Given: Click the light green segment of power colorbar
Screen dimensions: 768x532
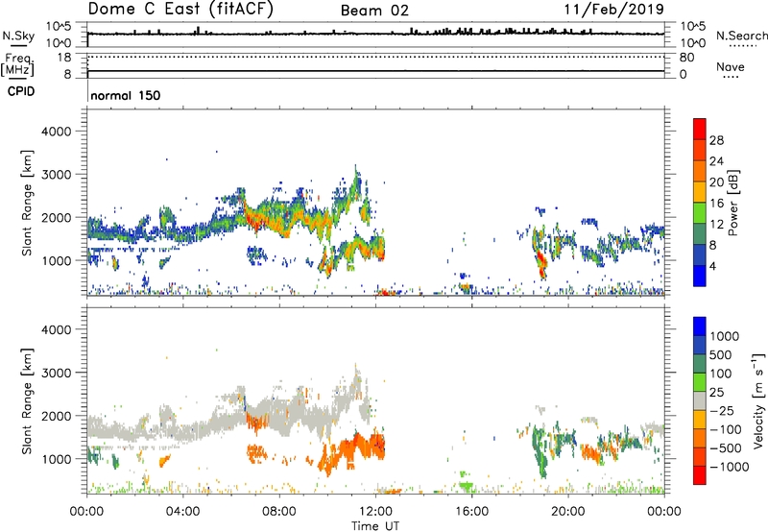Looking at the screenshot, I should [700, 212].
